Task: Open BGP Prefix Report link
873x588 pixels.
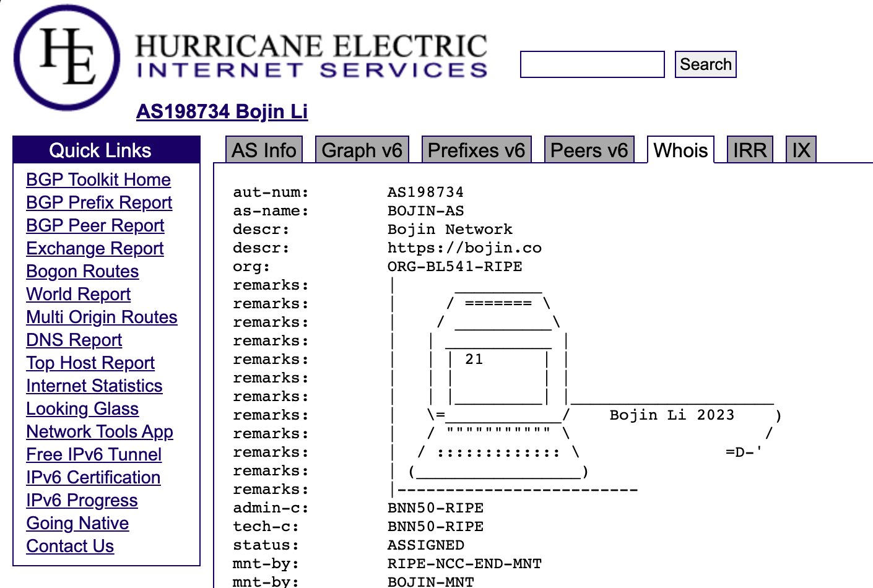Action: 99,202
